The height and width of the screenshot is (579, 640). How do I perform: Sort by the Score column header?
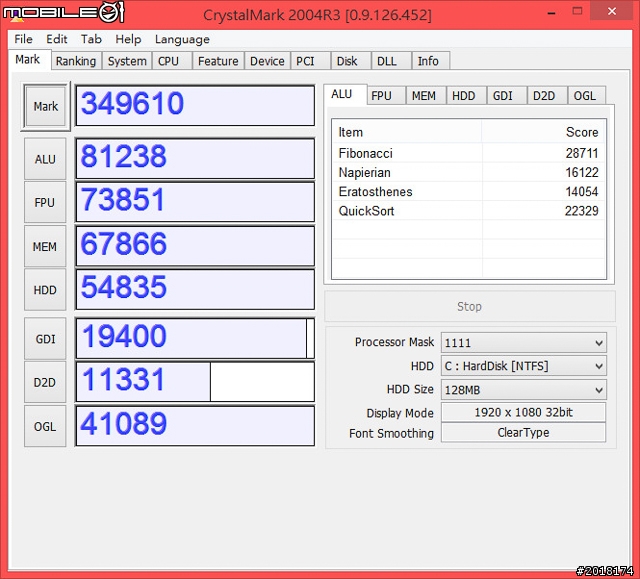[543, 132]
